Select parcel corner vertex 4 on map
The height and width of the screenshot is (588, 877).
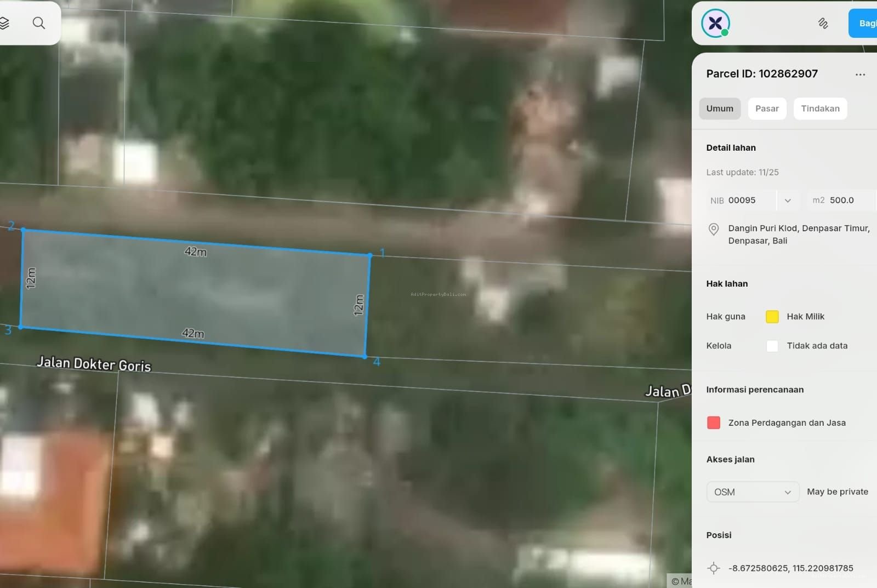click(x=365, y=357)
